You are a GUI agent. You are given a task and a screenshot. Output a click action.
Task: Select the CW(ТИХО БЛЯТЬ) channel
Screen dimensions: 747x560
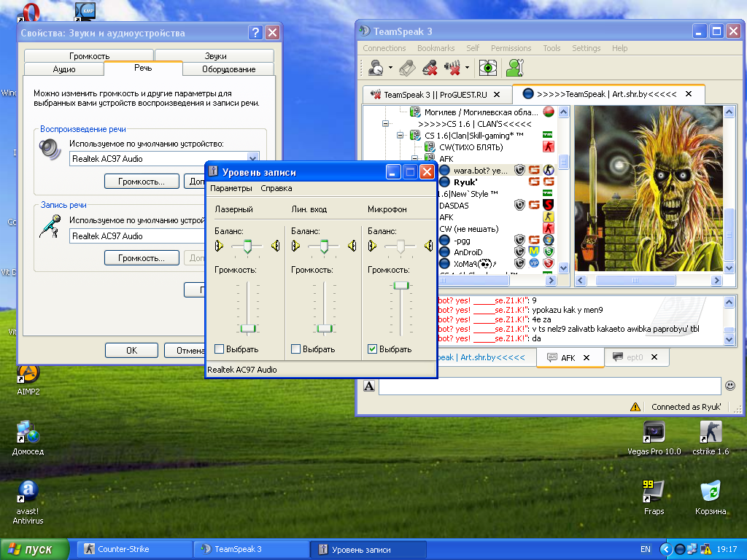pyautogui.click(x=471, y=147)
